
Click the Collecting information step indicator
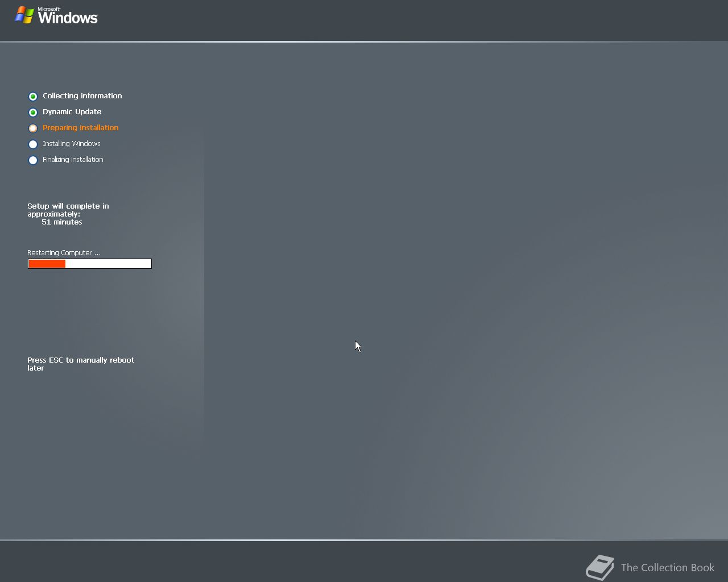(33, 97)
